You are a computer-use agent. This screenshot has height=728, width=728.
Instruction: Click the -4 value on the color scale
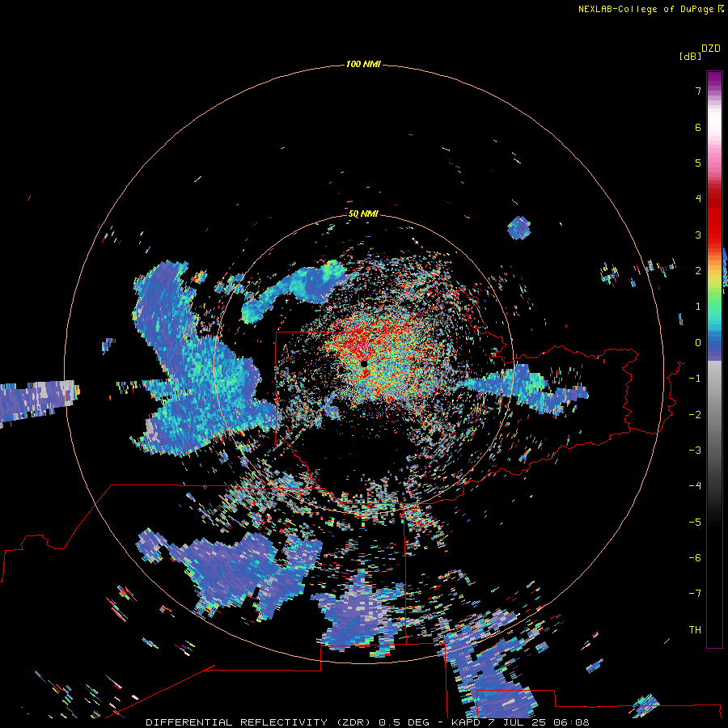pyautogui.click(x=695, y=486)
